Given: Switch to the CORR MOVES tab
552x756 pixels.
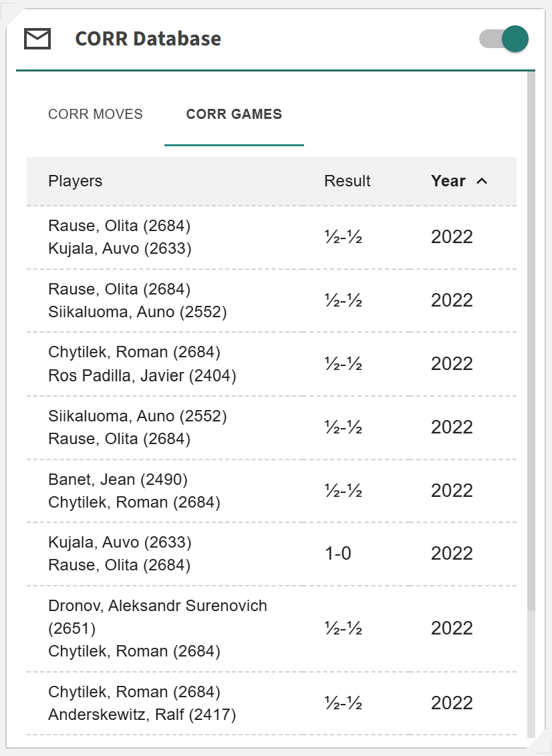Looking at the screenshot, I should point(96,114).
